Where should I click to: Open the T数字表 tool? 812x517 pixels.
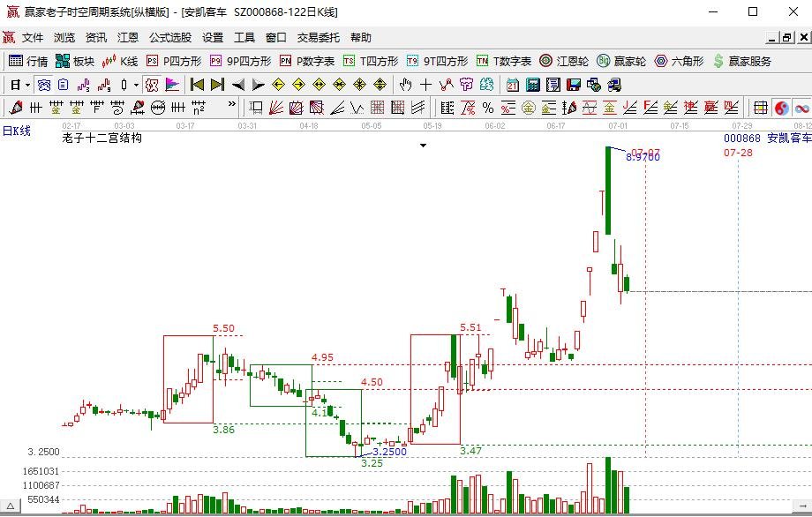[504, 61]
